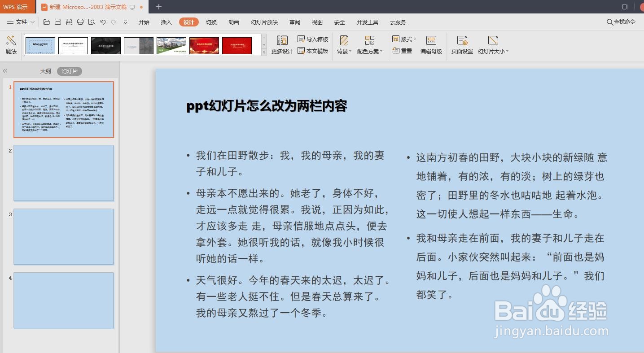Open the 幻灯片大小 dropdown

pyautogui.click(x=493, y=45)
